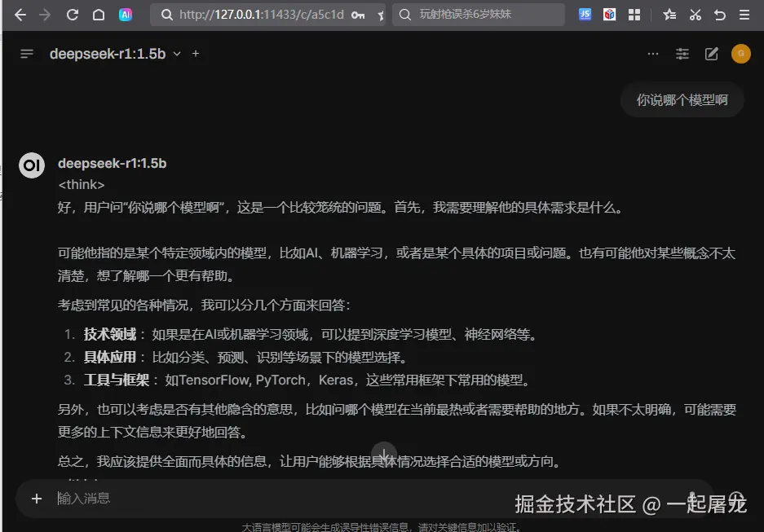This screenshot has width=764, height=532.
Task: Go forward with the browser forward arrow
Action: 45,15
